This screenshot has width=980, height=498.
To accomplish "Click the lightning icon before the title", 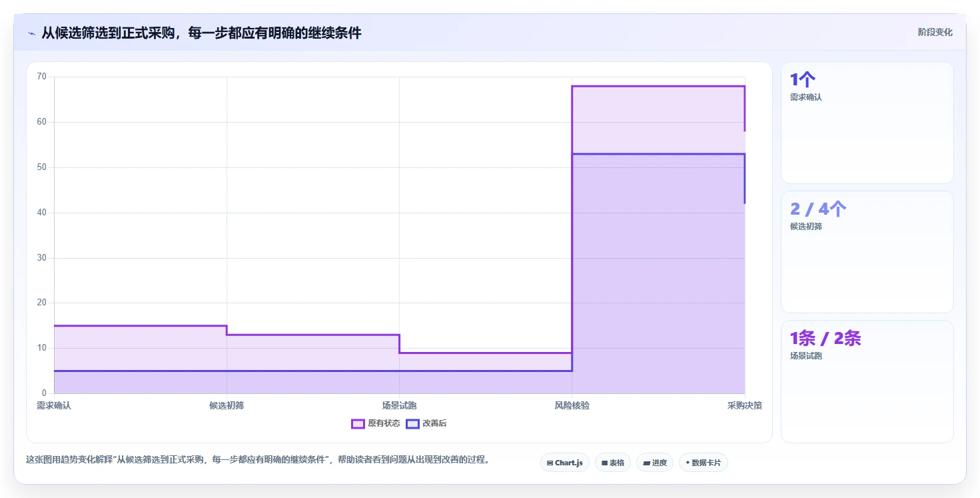I will pyautogui.click(x=31, y=33).
